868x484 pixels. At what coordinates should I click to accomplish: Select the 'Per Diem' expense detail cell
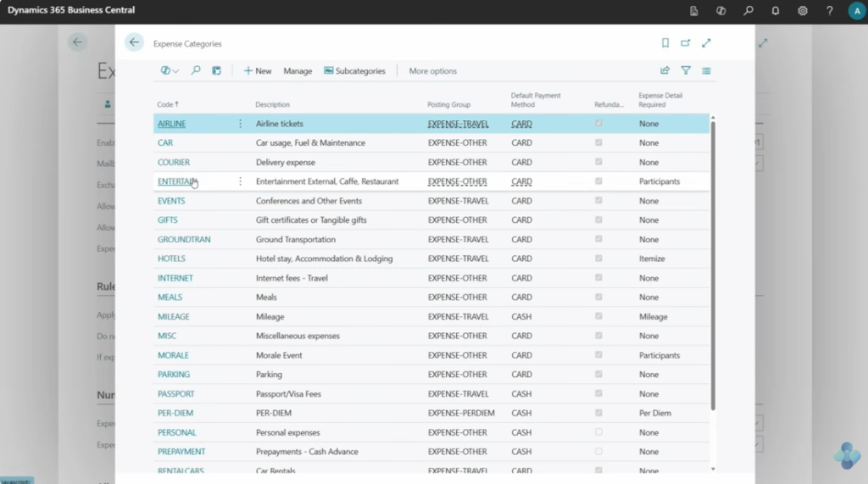tap(655, 413)
